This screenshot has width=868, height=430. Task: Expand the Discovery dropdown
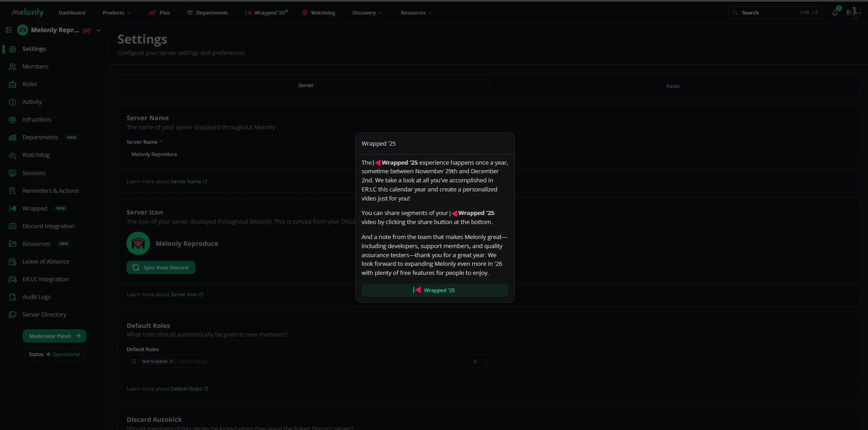click(x=367, y=13)
